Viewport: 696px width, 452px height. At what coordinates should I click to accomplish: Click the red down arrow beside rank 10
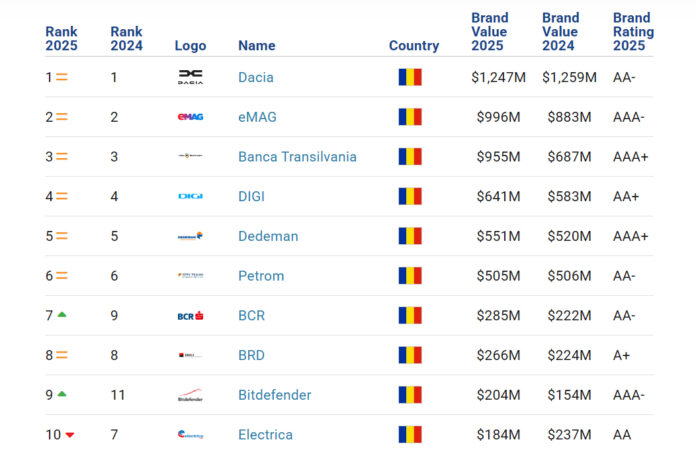[x=69, y=434]
